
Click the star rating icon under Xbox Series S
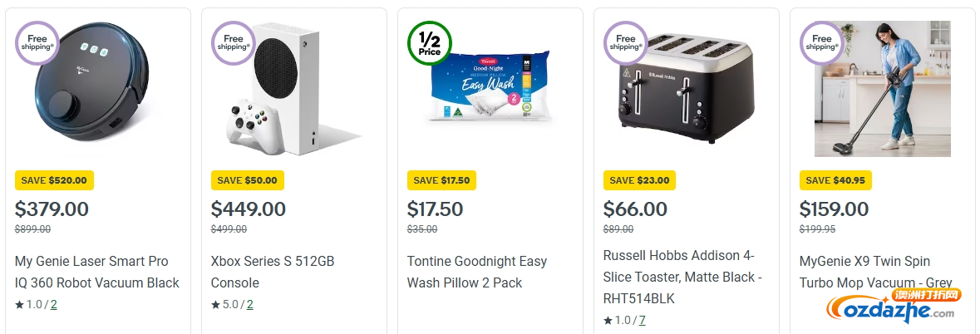pyautogui.click(x=215, y=305)
